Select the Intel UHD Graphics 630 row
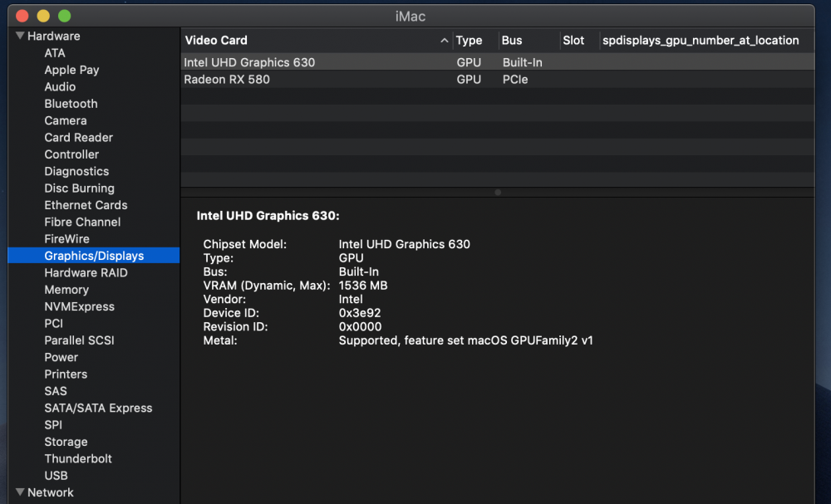The height and width of the screenshot is (504, 831). click(497, 62)
